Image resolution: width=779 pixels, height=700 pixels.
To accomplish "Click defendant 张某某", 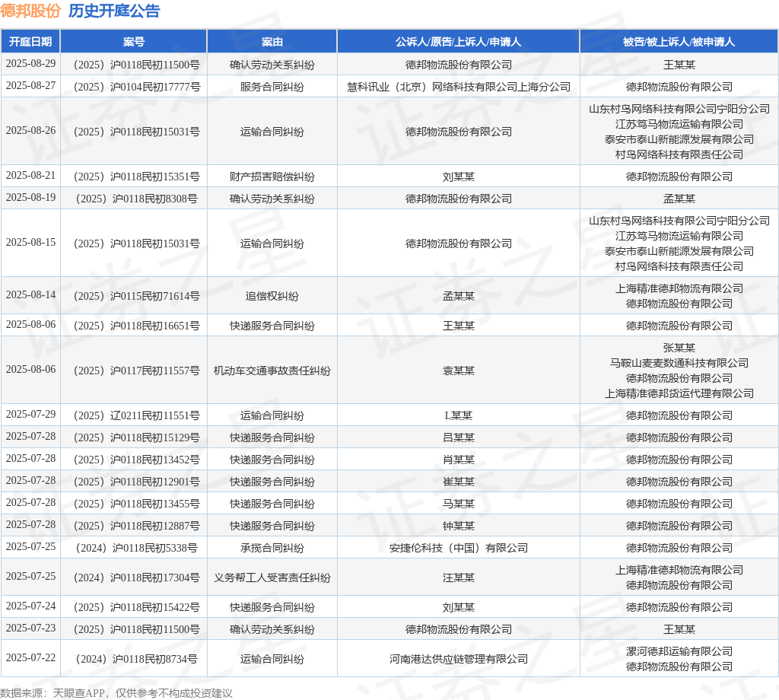I will click(x=679, y=348).
